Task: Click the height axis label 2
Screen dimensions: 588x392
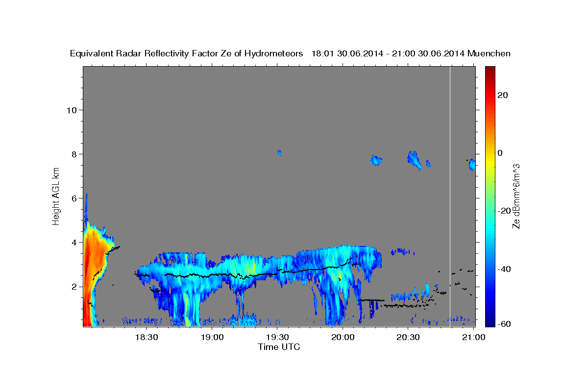Action: 73,286
